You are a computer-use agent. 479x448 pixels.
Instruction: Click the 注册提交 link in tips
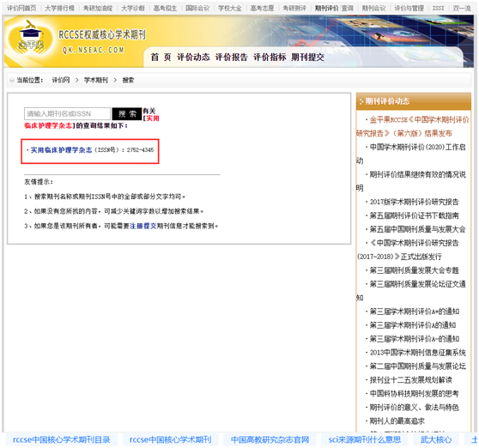143,226
